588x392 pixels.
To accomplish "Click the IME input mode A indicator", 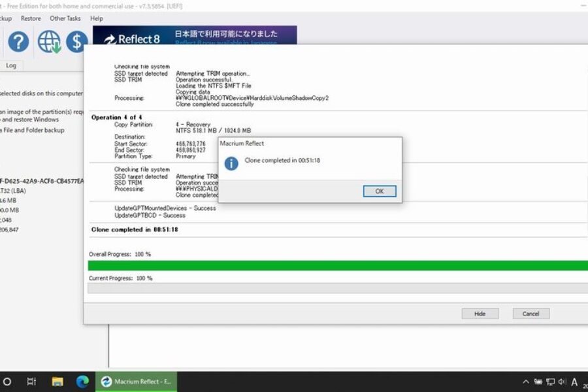I will (x=574, y=382).
